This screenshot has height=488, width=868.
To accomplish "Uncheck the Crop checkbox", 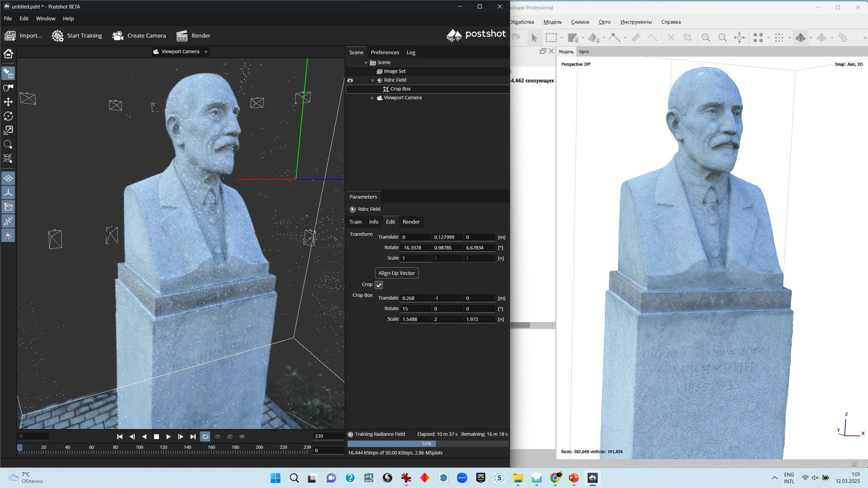I will click(x=379, y=285).
